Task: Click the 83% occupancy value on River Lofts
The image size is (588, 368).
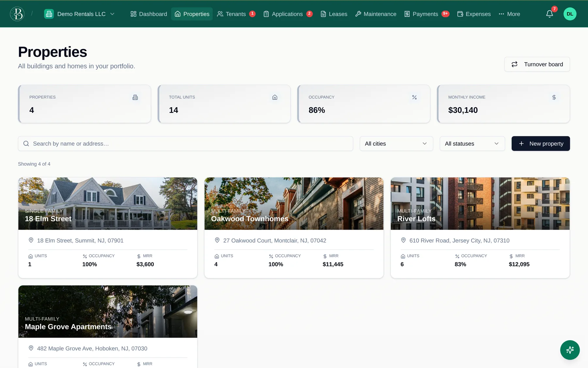Action: tap(460, 264)
